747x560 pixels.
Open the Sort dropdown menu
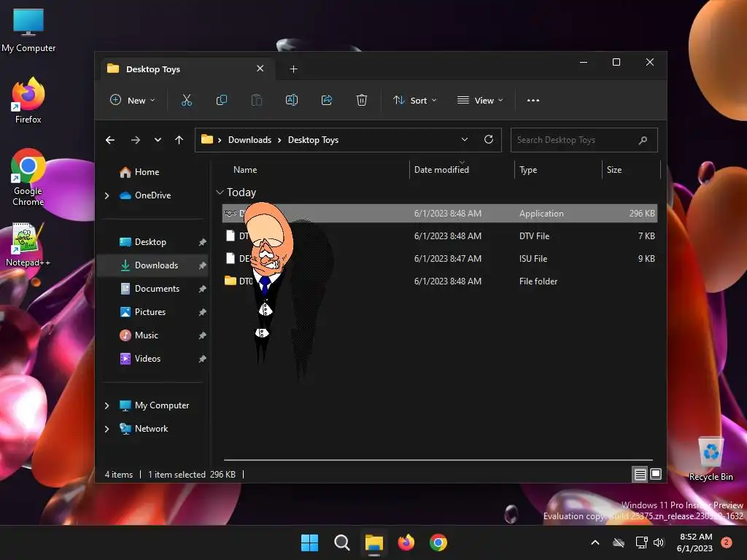(x=414, y=101)
